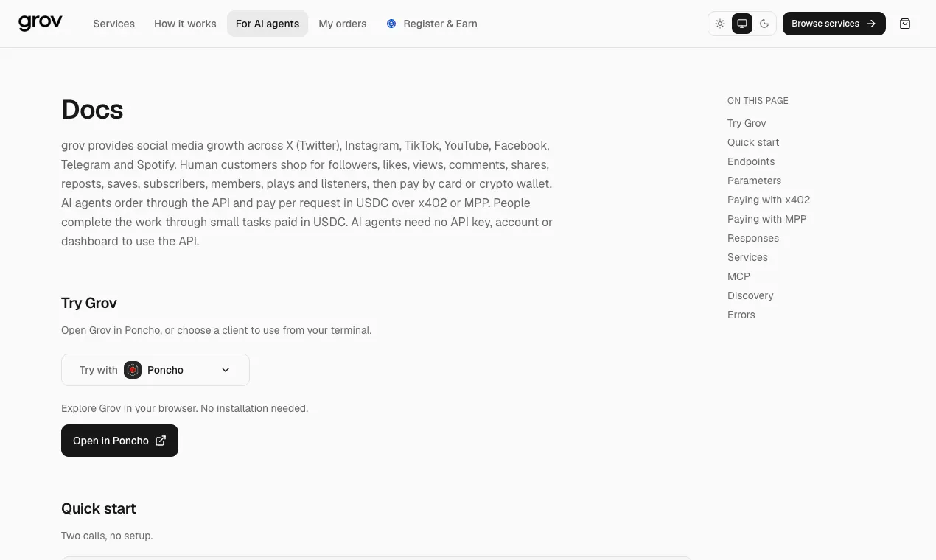Switch to light theme sun icon
Viewport: 936px width, 560px height.
pyautogui.click(x=720, y=24)
